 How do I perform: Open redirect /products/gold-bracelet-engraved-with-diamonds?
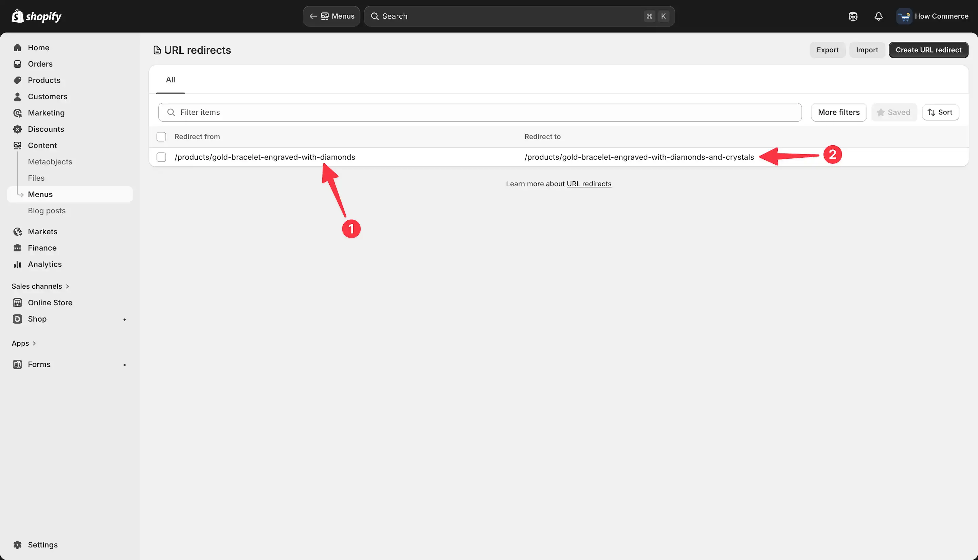(265, 157)
